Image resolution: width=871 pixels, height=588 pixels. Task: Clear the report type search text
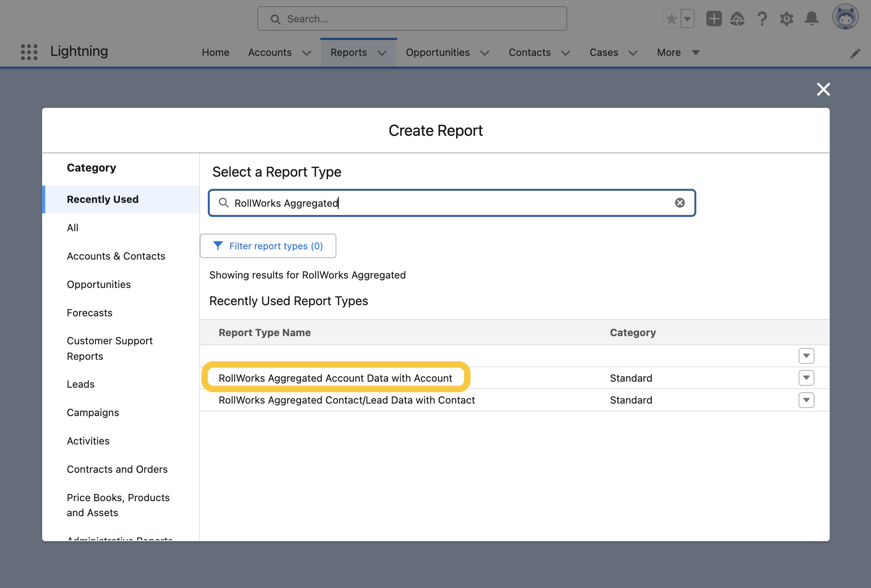pyautogui.click(x=680, y=203)
